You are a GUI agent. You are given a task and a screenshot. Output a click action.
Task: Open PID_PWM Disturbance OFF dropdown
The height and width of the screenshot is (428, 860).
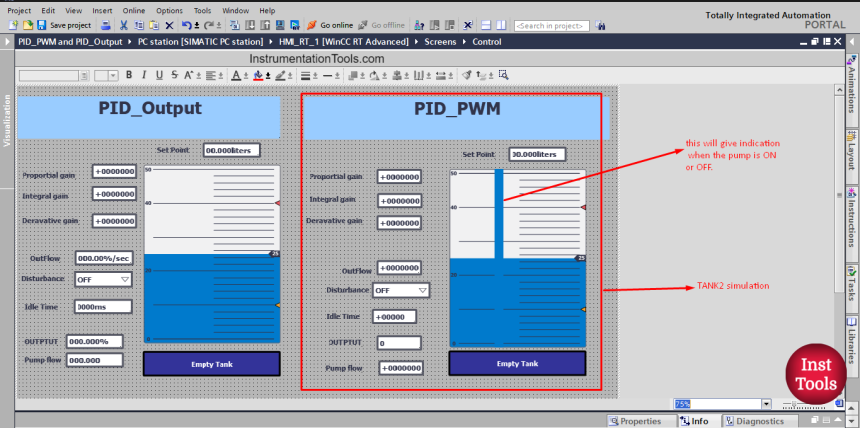pos(401,290)
